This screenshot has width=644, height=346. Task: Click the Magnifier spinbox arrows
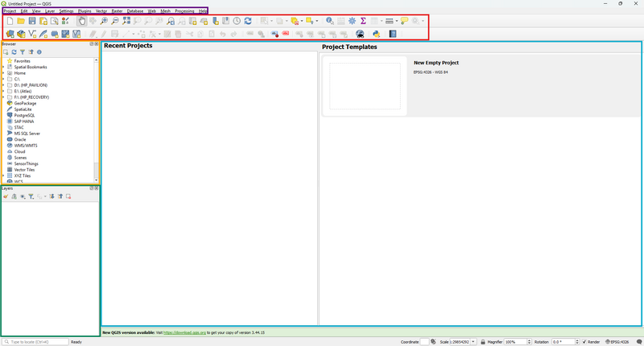pos(529,342)
